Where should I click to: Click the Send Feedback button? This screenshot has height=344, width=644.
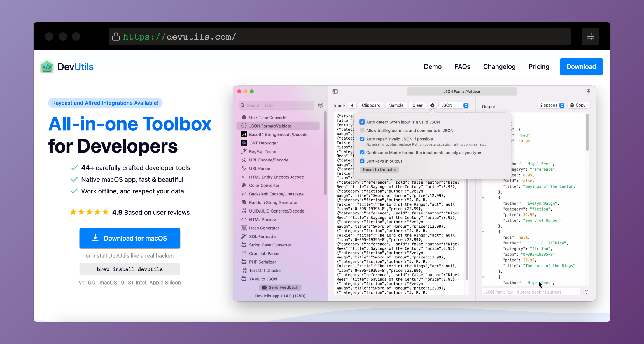pyautogui.click(x=280, y=287)
